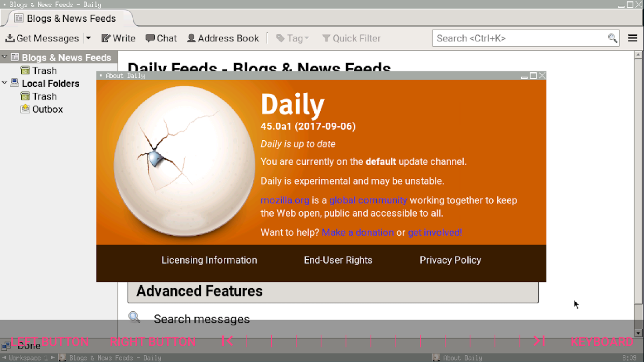Click the hamburger application menu icon
Viewport: 644px width, 362px height.
click(633, 38)
